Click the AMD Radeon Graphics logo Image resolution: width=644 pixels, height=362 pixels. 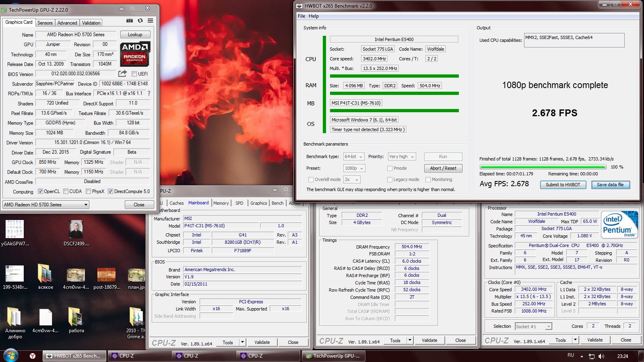[135, 53]
